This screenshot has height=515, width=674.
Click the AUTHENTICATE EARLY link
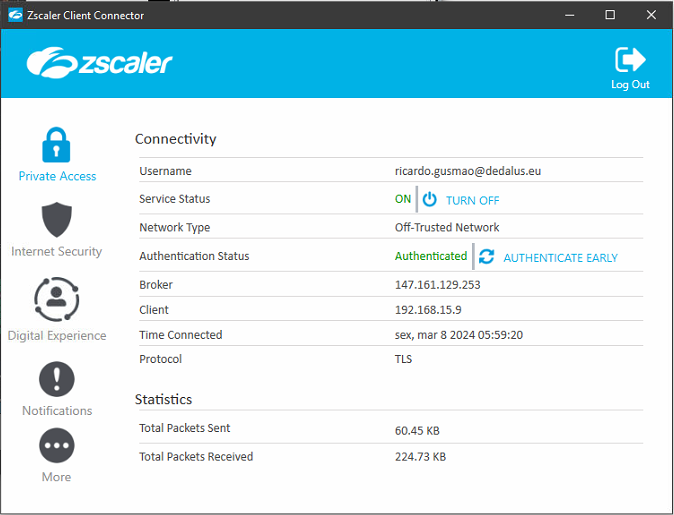click(561, 258)
